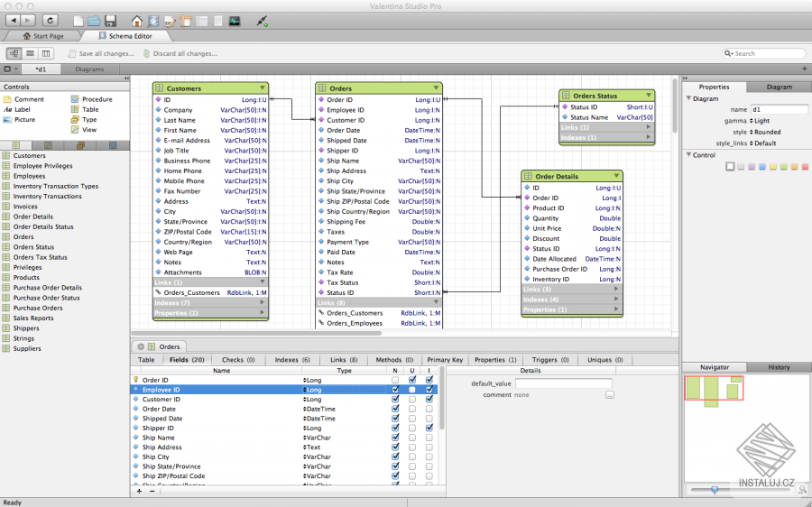The height and width of the screenshot is (507, 812).
Task: Create a new blank document
Action: [x=78, y=22]
